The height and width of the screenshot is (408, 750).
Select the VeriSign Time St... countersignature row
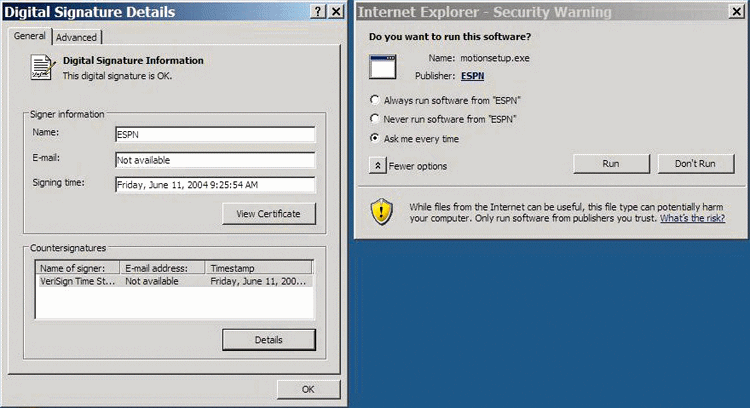(x=175, y=281)
